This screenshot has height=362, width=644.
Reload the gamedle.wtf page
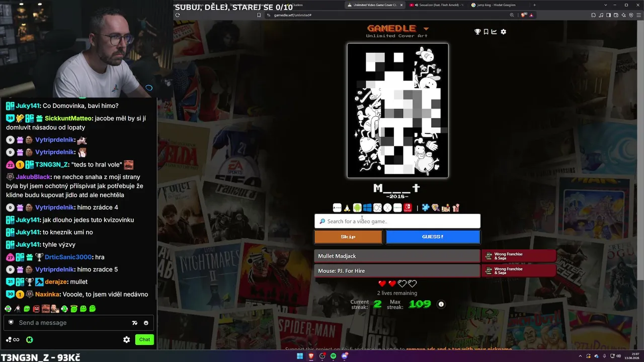point(178,15)
